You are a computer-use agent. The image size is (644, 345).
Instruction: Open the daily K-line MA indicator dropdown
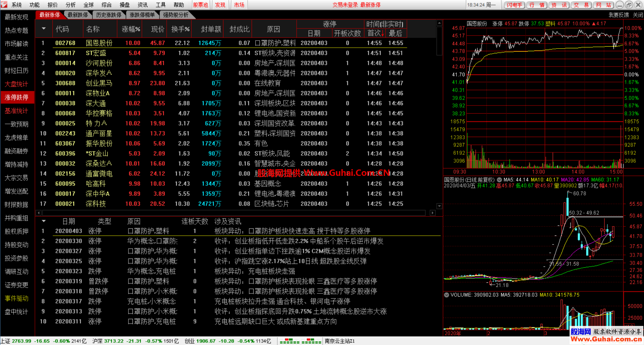click(499, 180)
